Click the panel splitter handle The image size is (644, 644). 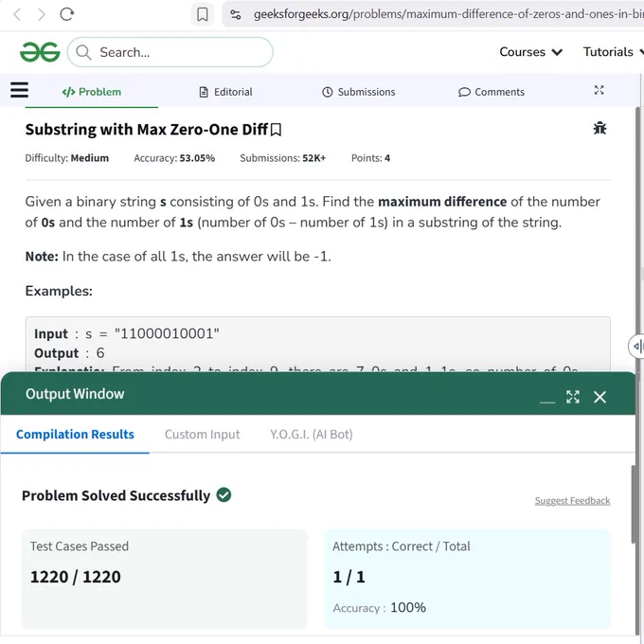pos(636,347)
